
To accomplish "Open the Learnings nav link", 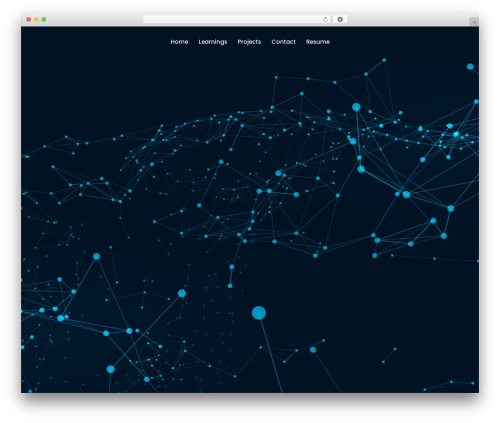I will 213,42.
